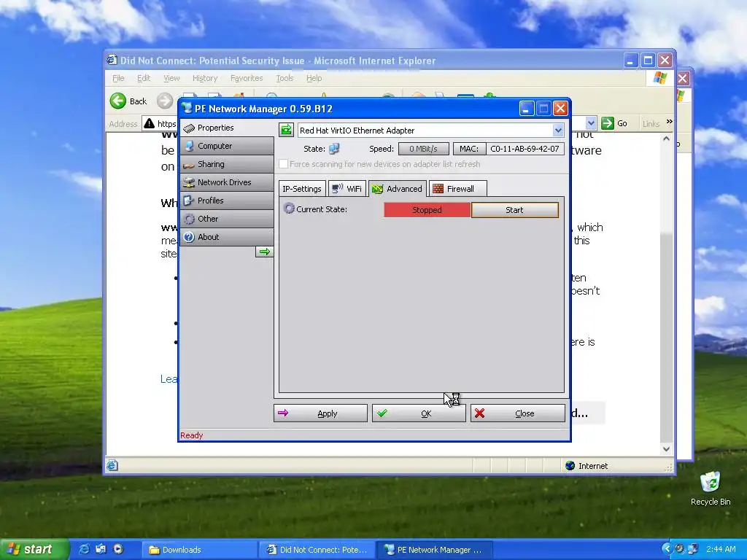Click the network State indicator icon
The width and height of the screenshot is (747, 560).
click(334, 149)
